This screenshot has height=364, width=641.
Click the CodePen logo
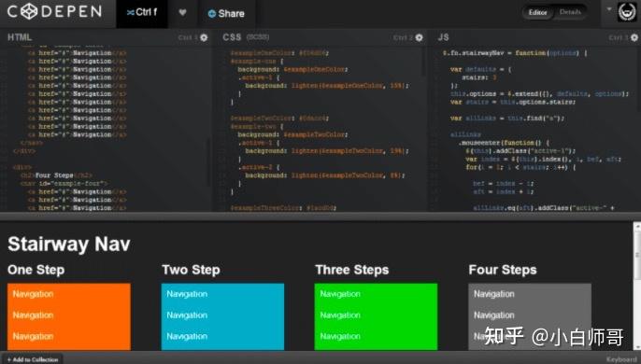54,11
